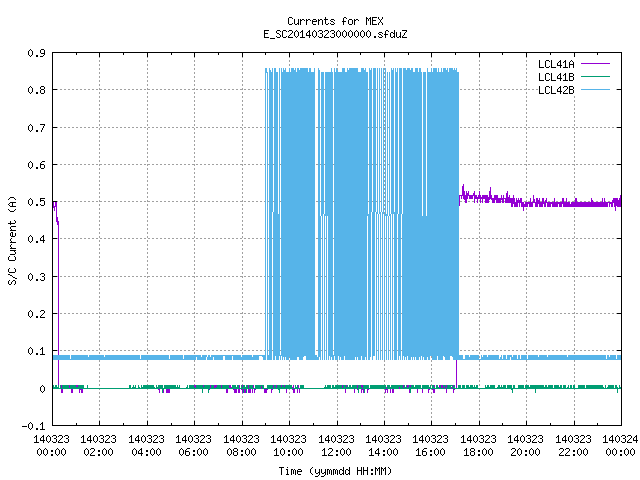Click the 0.3 y-axis tick label
The width and height of the screenshot is (640, 480).
tap(36, 277)
